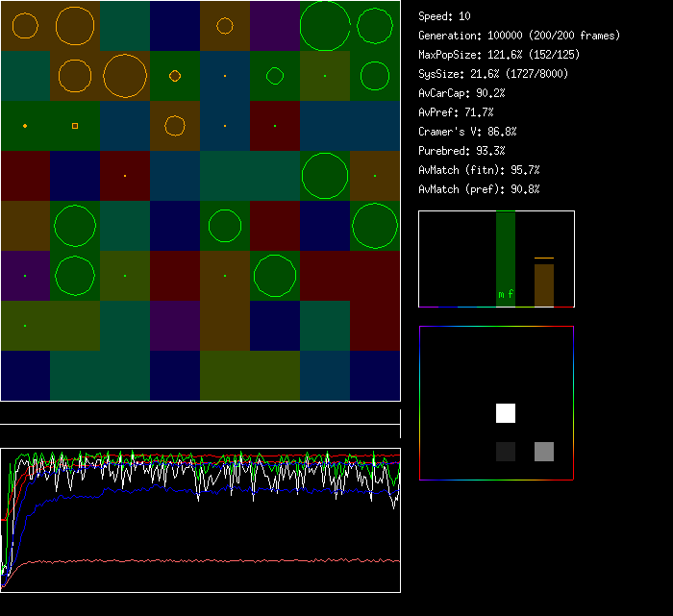Select the largest green circle in the top row

(x=325, y=26)
